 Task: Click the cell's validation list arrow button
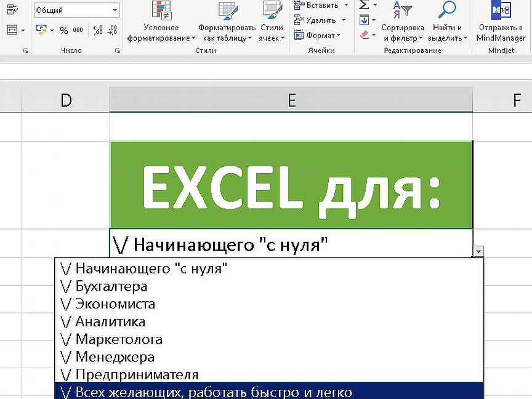(x=478, y=251)
